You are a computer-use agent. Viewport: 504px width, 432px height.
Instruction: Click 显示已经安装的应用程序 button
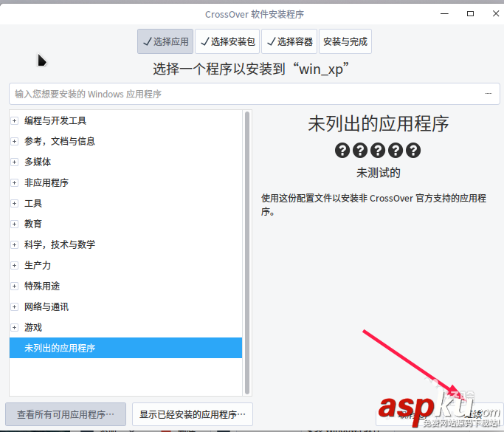coord(193,414)
